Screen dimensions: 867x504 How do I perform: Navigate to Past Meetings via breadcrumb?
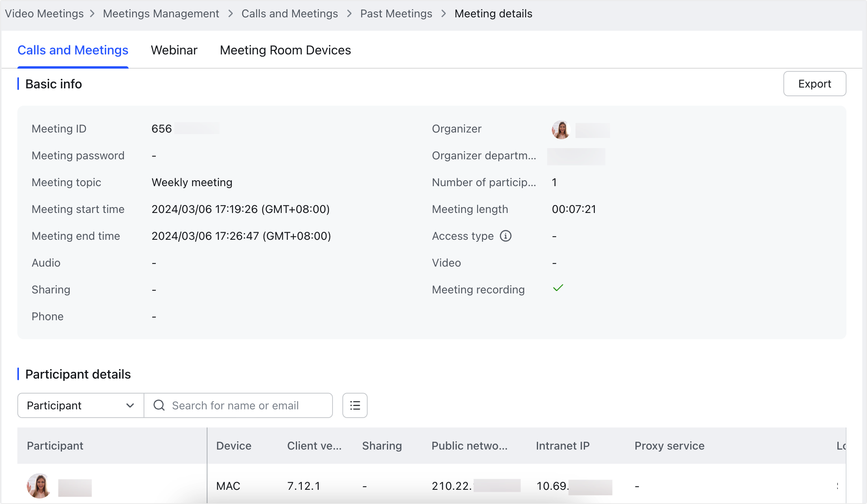pos(396,13)
